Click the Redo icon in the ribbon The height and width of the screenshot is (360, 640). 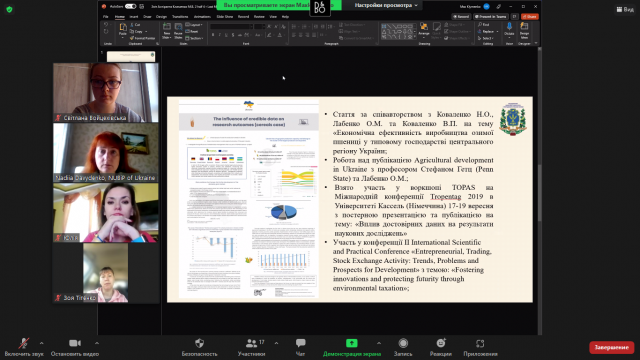[x=106, y=31]
